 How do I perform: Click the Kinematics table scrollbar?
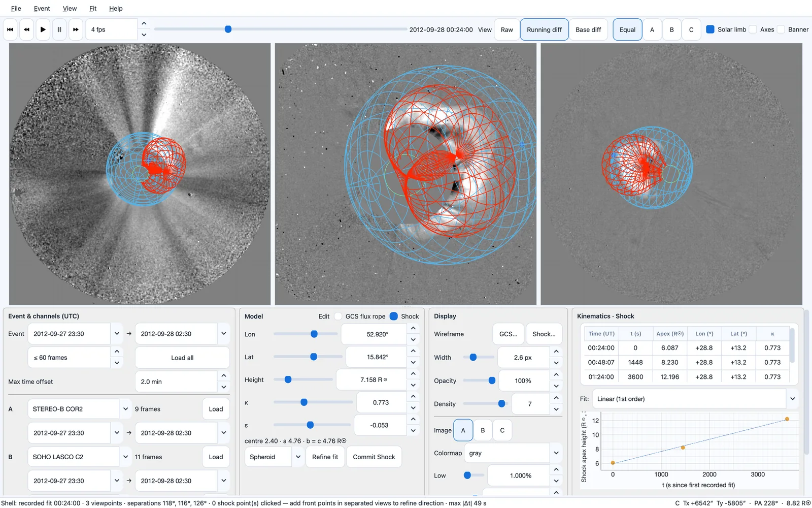pos(792,345)
